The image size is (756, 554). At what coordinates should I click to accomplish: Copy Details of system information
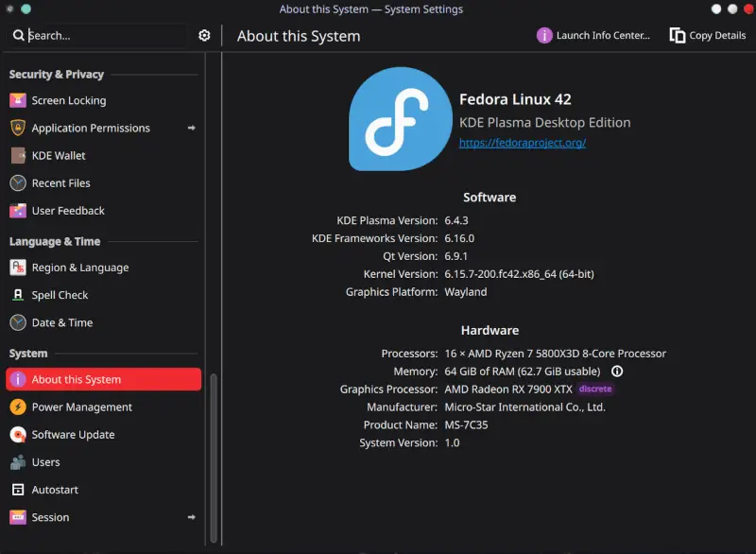click(708, 35)
